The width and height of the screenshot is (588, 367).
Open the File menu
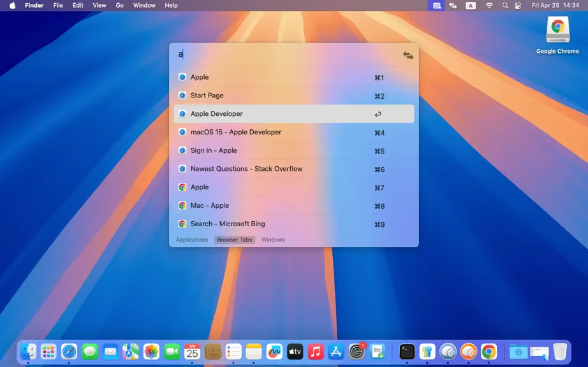58,5
